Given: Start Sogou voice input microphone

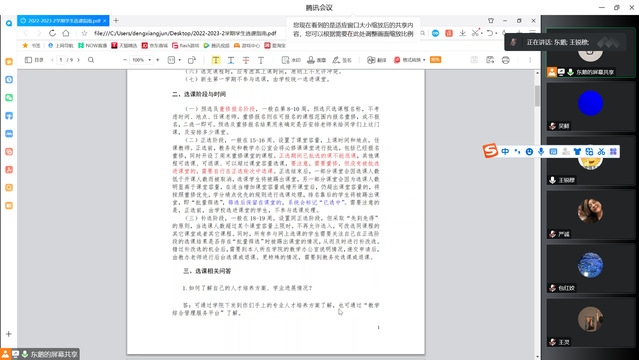Looking at the screenshot, I should tap(541, 152).
